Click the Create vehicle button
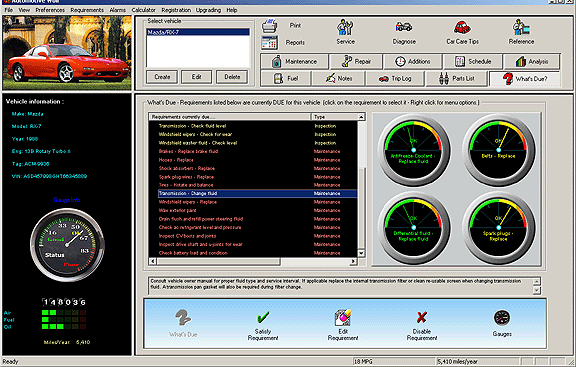 (162, 77)
